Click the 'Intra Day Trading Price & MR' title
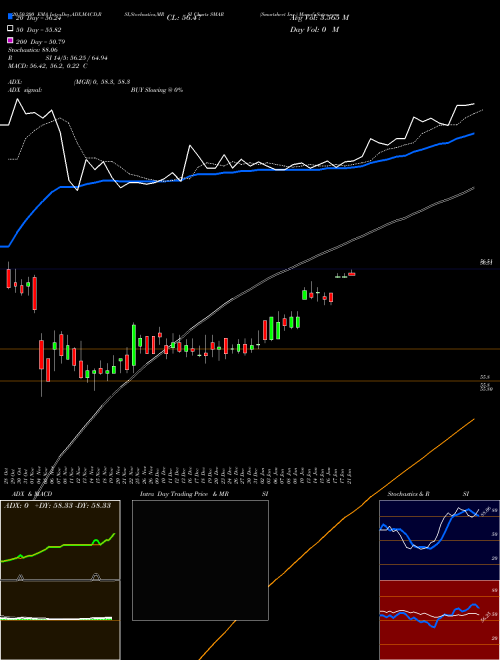 (x=184, y=494)
